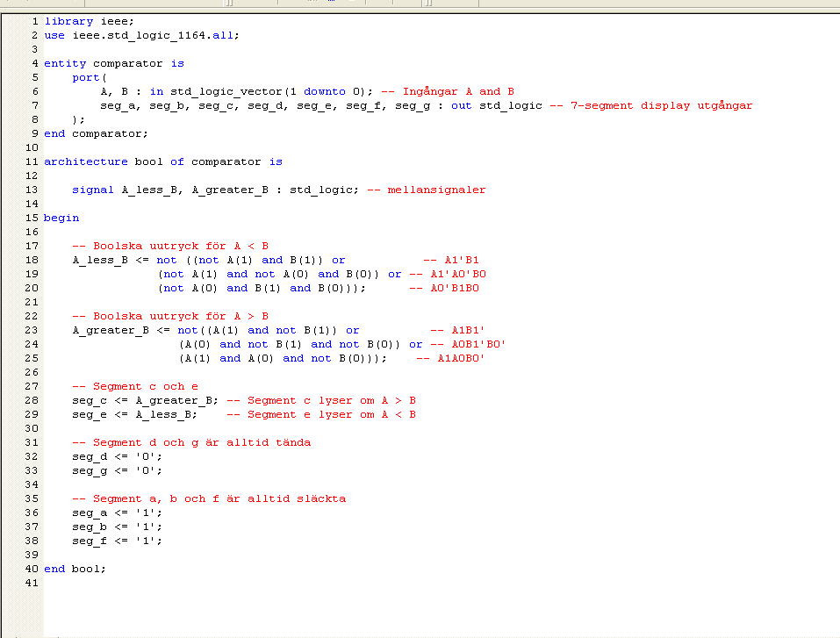This screenshot has height=638, width=840.
Task: Click 'A_less_B' assignment on line 18
Action: point(100,260)
